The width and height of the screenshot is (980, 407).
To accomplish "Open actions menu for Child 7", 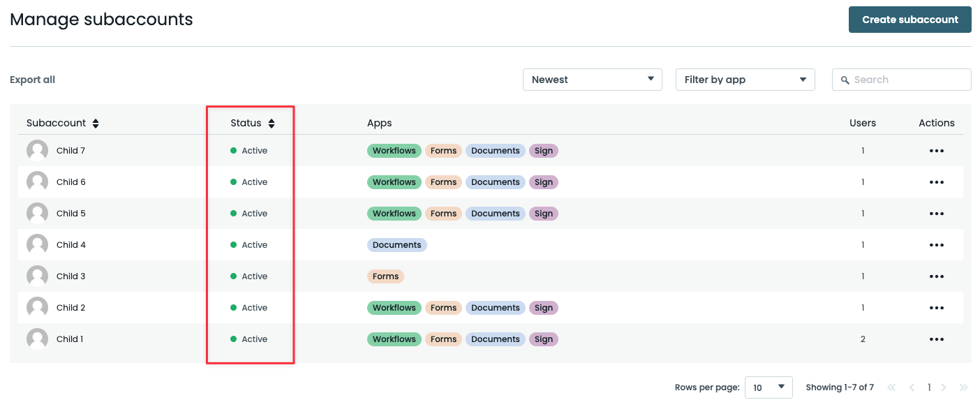I will point(936,151).
